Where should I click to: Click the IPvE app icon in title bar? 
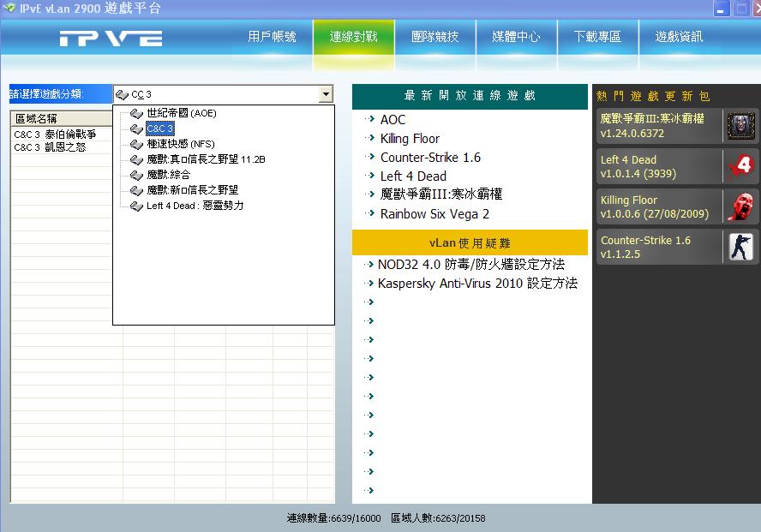(9, 8)
